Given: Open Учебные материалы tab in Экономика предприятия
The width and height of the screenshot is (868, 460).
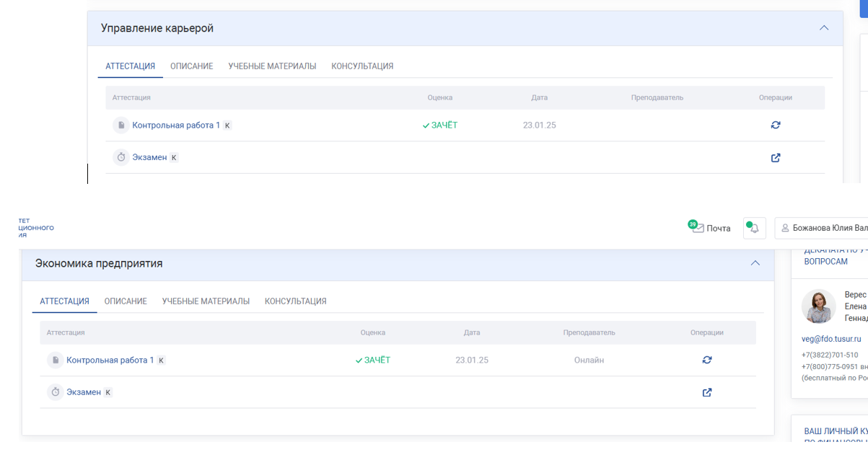Looking at the screenshot, I should (206, 301).
